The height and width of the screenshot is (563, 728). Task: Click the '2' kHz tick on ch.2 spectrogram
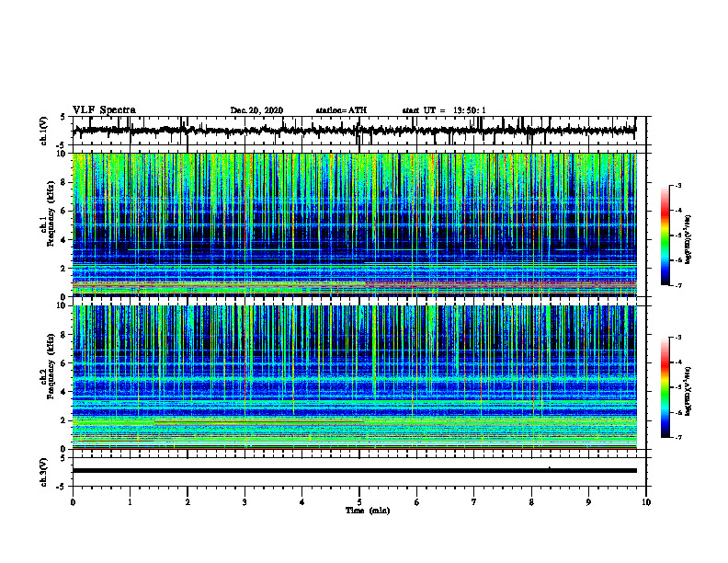(x=63, y=420)
